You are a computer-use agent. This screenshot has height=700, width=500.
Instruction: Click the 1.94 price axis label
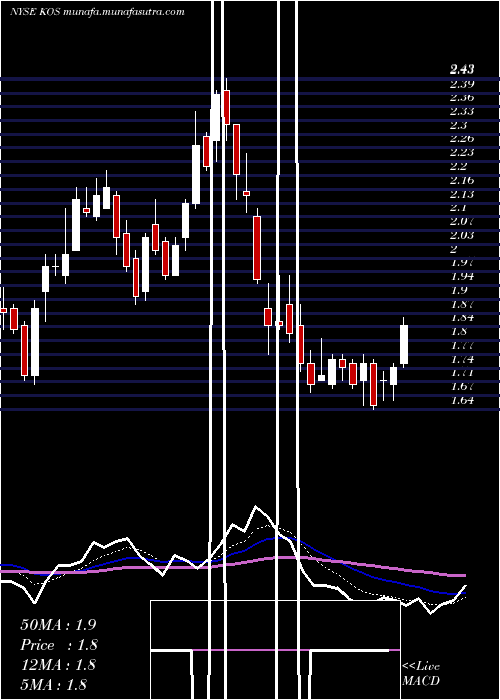pos(462,276)
